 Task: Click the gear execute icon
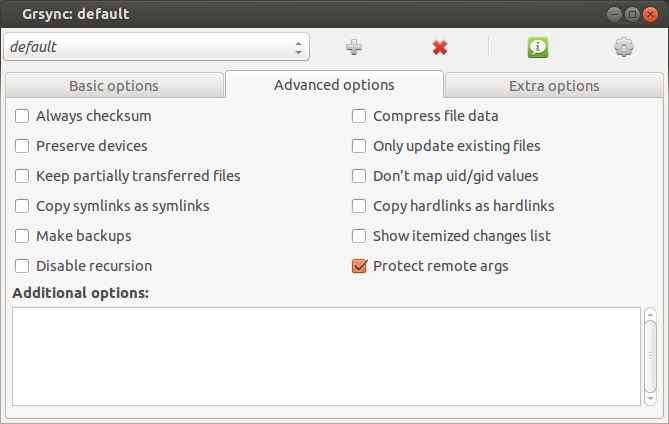click(x=625, y=47)
